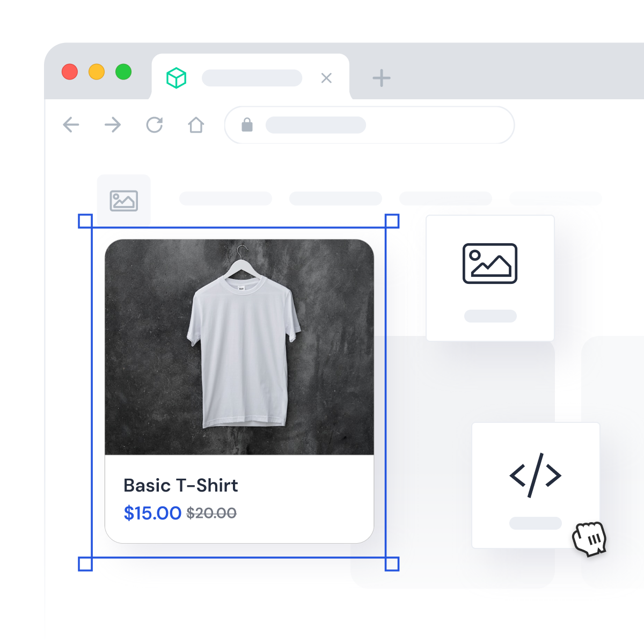644x644 pixels.
Task: Click the crossed-out $20.00 price
Action: point(211,514)
